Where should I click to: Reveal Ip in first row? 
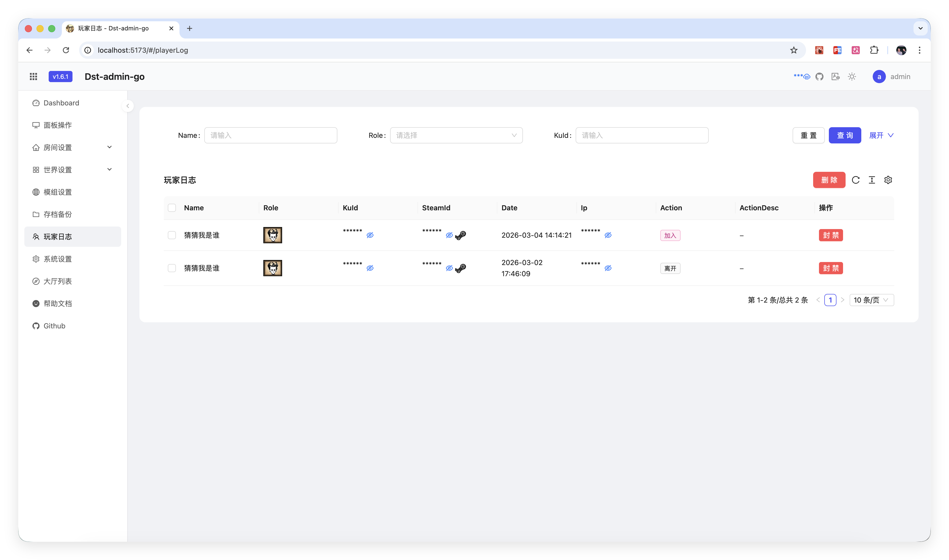(x=608, y=235)
